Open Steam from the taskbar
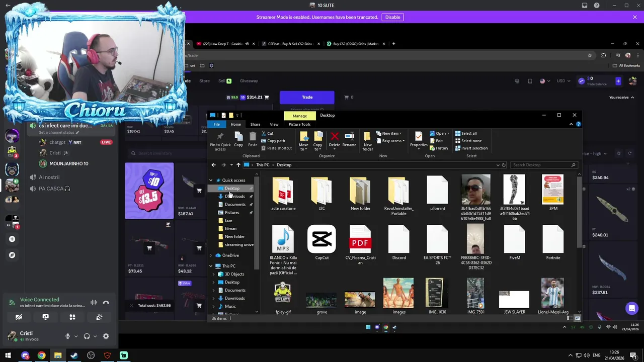 74,355
